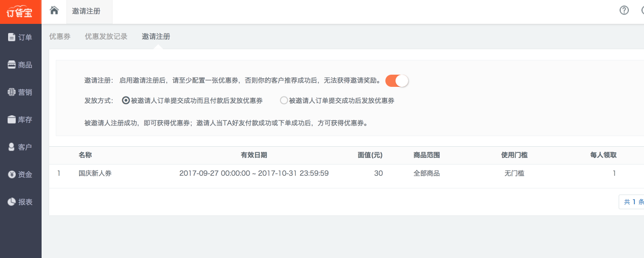Switch to the 优惠发放记录 tab
Viewport: 644px width, 258px height.
pyautogui.click(x=106, y=37)
